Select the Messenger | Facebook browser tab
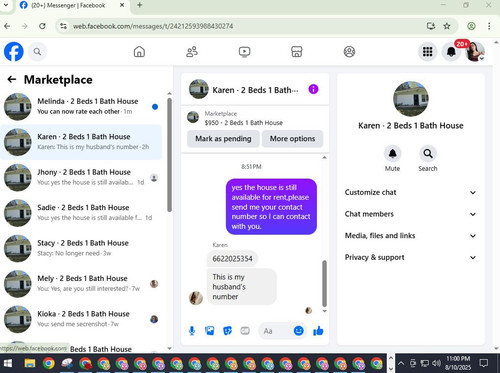The height and width of the screenshot is (373, 500). [x=72, y=5]
